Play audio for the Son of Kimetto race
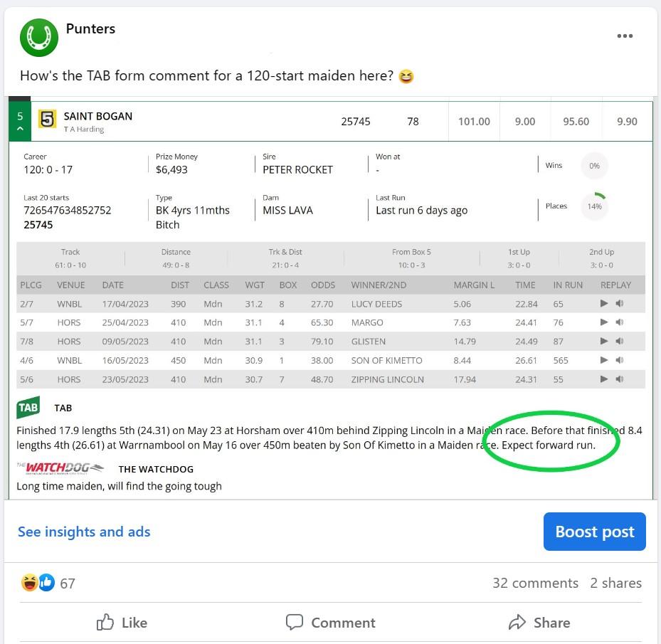The image size is (661, 644). pos(619,360)
